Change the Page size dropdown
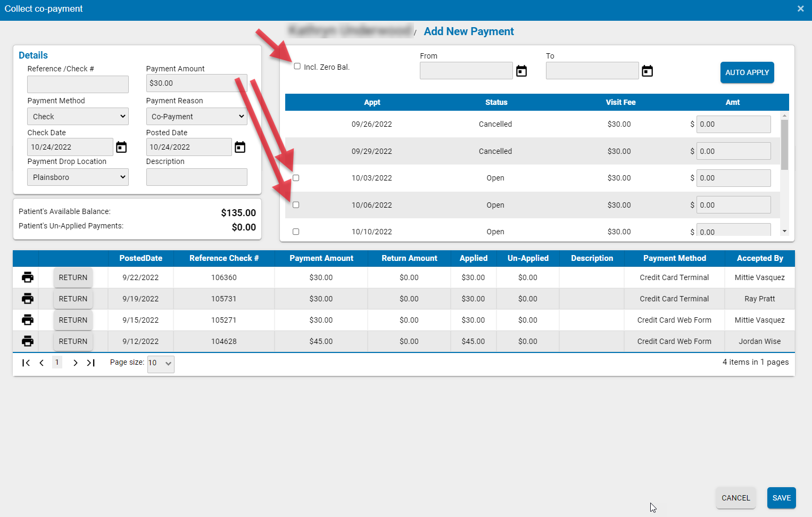The width and height of the screenshot is (812, 517). pyautogui.click(x=160, y=364)
